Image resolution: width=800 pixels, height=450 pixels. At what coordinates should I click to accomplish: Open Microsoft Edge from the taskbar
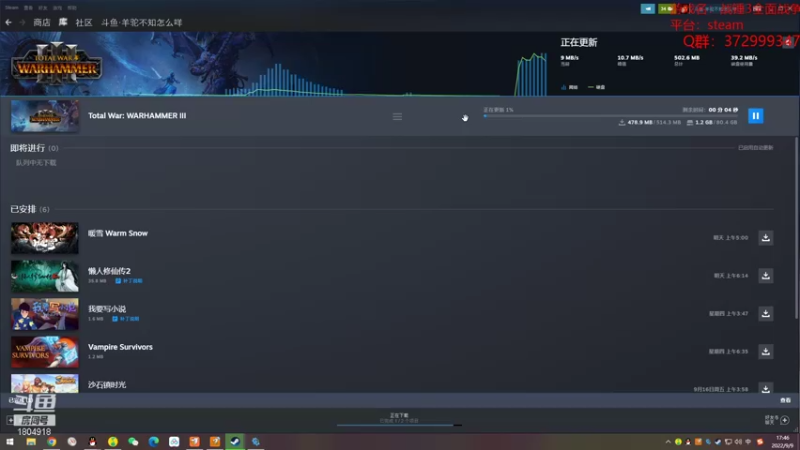pyautogui.click(x=154, y=441)
